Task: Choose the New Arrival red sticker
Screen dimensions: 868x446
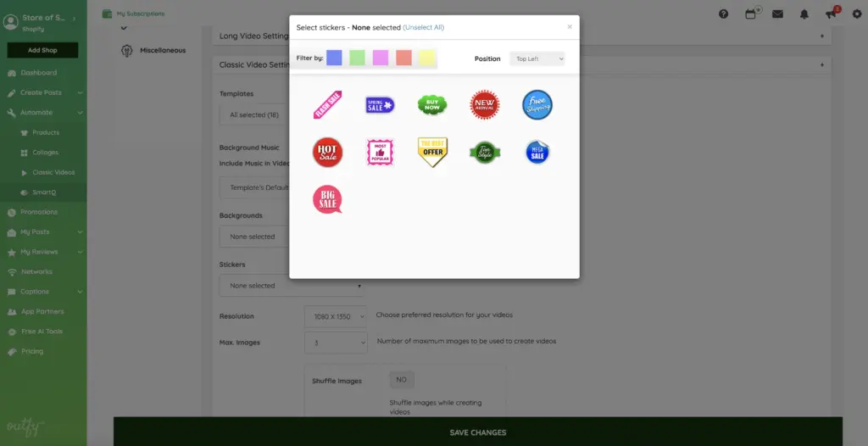Action: [x=485, y=105]
